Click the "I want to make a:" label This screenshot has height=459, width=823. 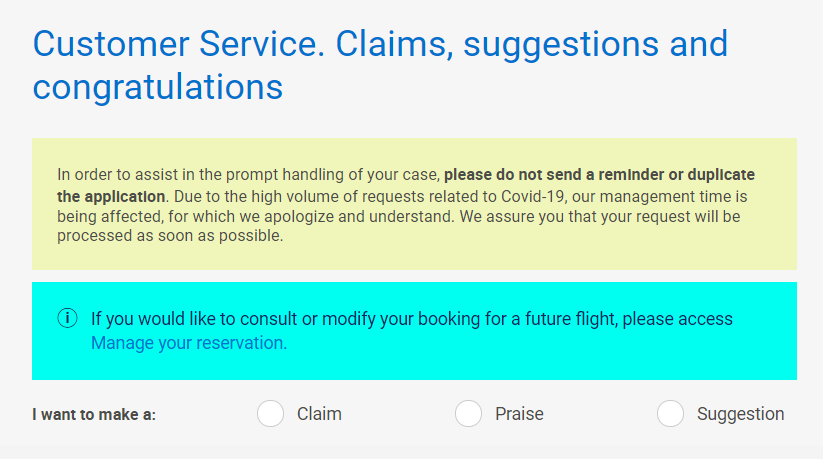click(94, 414)
